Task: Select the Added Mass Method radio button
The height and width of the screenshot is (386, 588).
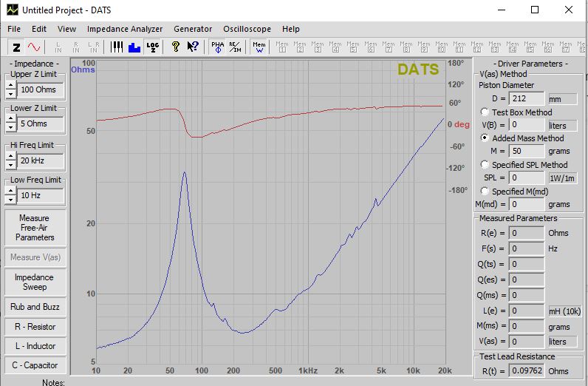Action: tap(485, 138)
